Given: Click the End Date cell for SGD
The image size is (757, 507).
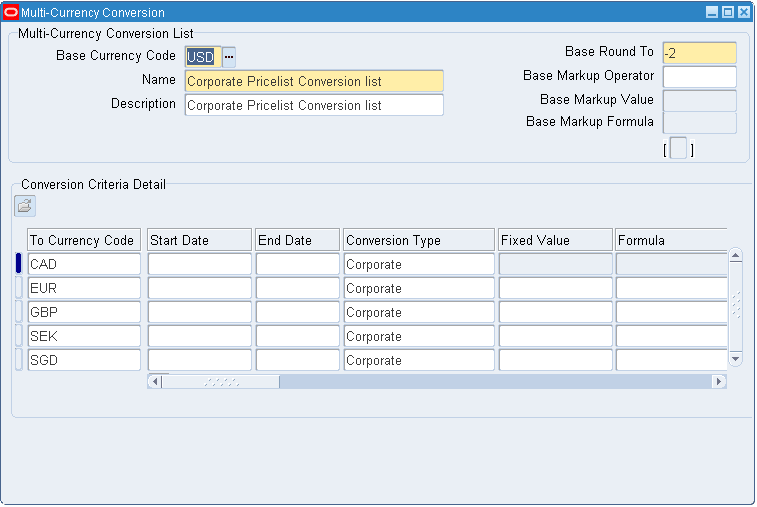Looking at the screenshot, I should (297, 360).
